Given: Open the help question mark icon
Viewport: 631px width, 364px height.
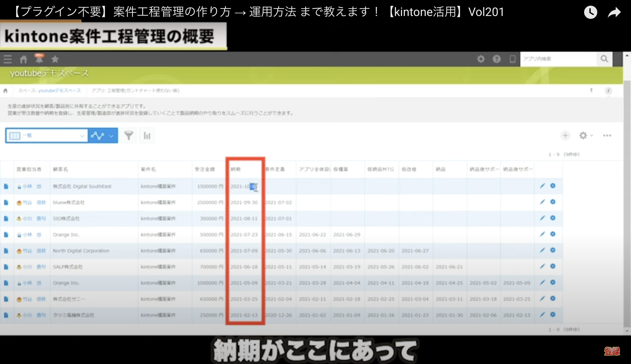Looking at the screenshot, I should click(496, 59).
